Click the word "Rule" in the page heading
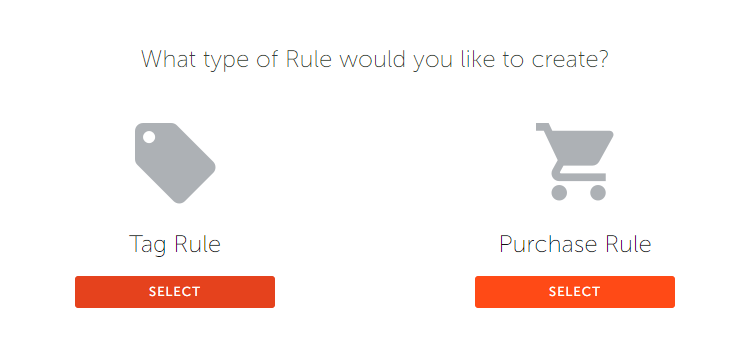 [x=309, y=59]
